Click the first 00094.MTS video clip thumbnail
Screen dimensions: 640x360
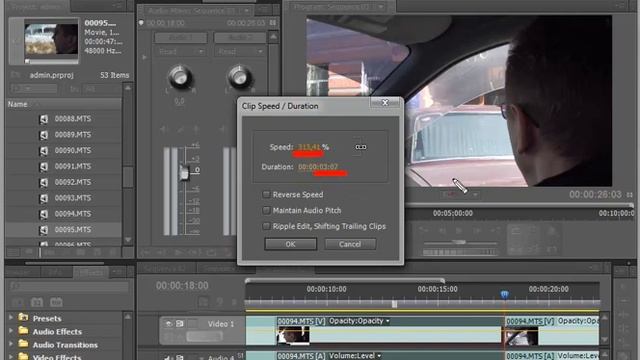(293, 336)
